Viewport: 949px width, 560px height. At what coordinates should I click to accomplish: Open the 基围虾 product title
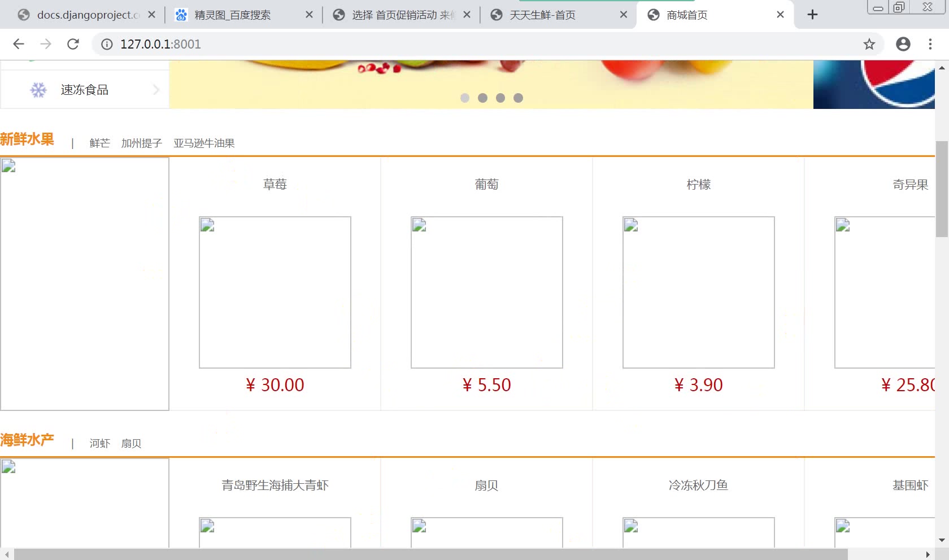[910, 485]
